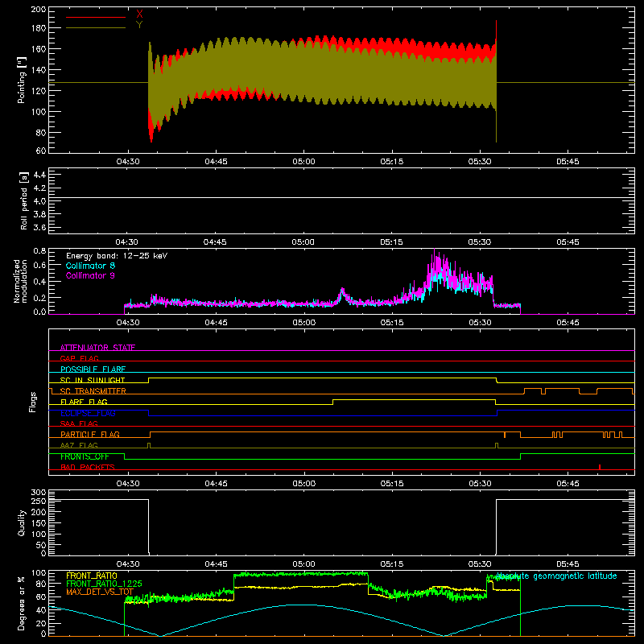This screenshot has width=644, height=644.
Task: Click '05:15' tick under the Roll period plot
Action: (x=391, y=242)
